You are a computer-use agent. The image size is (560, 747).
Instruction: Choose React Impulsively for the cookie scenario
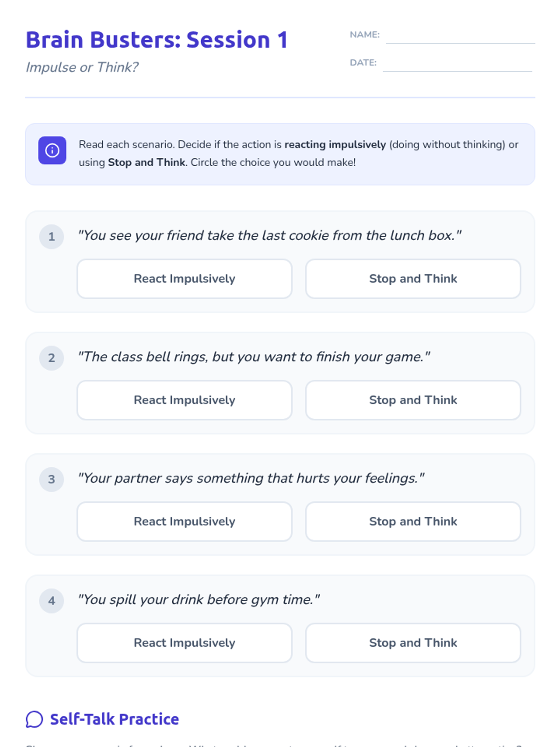click(184, 279)
